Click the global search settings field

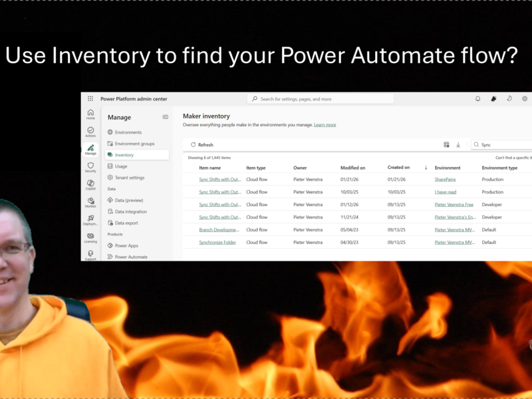(321, 98)
